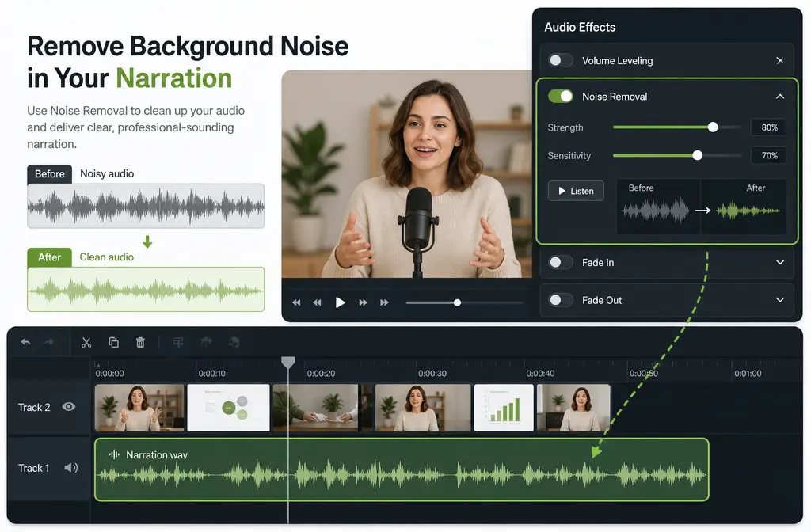The image size is (811, 532).
Task: Select the Before tab label
Action: 50,174
